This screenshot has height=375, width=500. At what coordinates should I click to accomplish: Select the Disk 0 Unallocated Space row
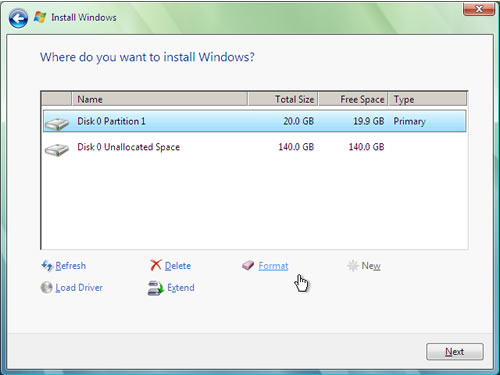[255, 147]
